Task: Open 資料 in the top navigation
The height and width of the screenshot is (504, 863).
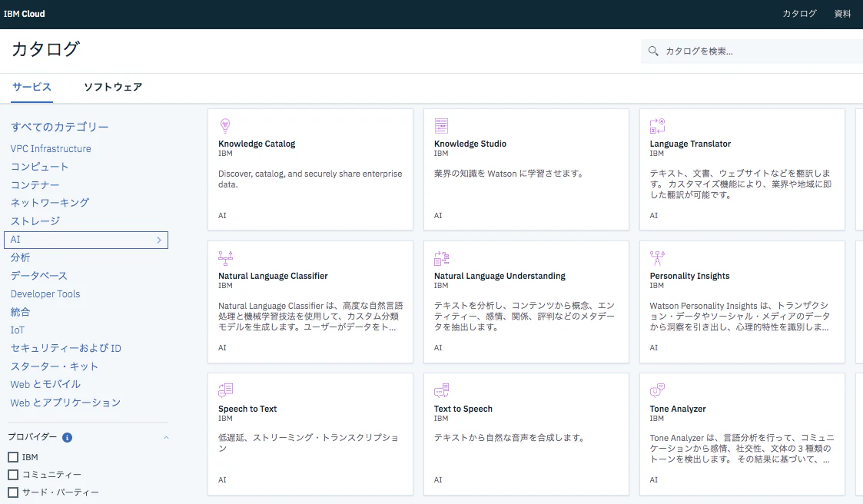Action: pos(843,14)
